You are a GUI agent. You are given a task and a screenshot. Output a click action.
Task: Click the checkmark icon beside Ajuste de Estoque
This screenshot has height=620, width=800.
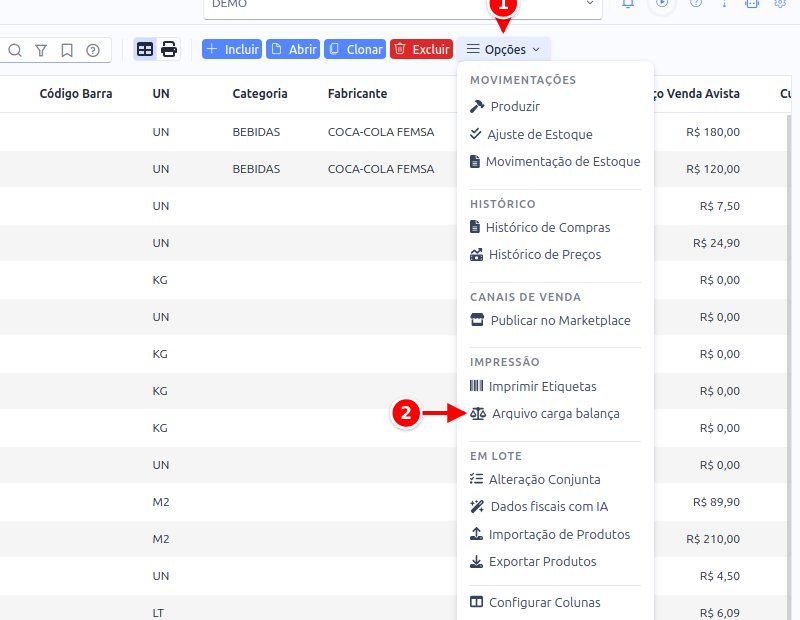pyautogui.click(x=476, y=134)
